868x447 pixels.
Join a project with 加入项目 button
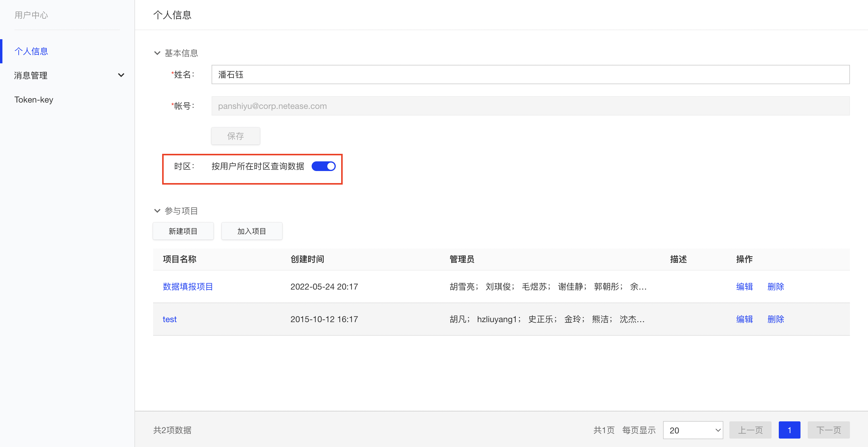click(x=251, y=231)
